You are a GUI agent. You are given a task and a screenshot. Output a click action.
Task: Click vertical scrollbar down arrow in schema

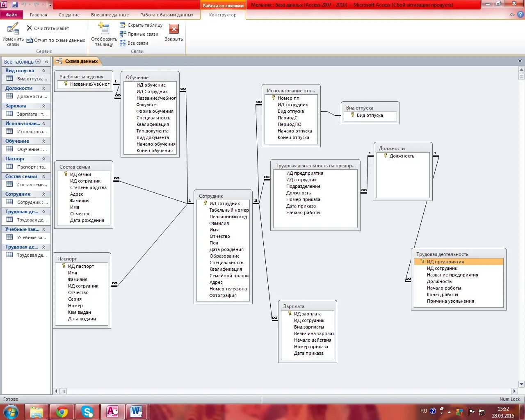(521, 384)
